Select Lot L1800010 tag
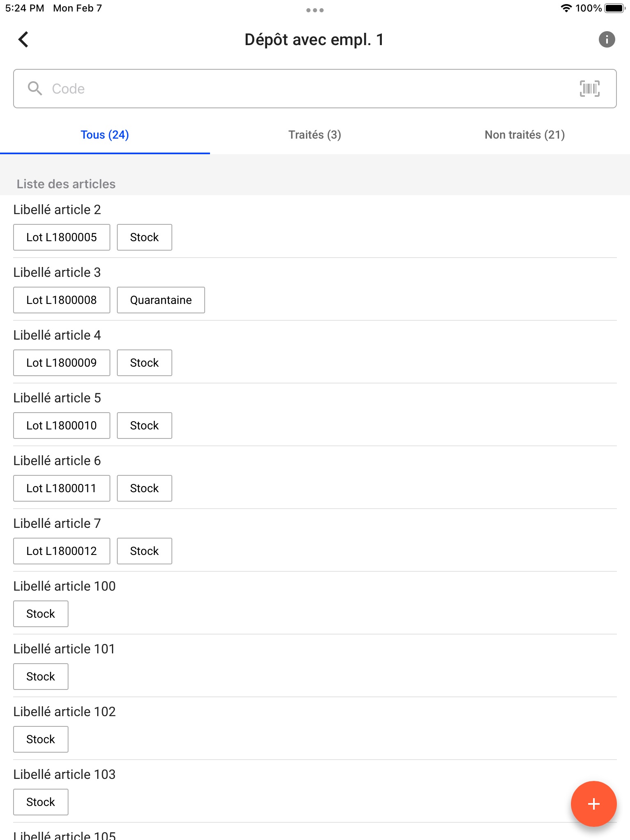630x840 pixels. pyautogui.click(x=62, y=425)
